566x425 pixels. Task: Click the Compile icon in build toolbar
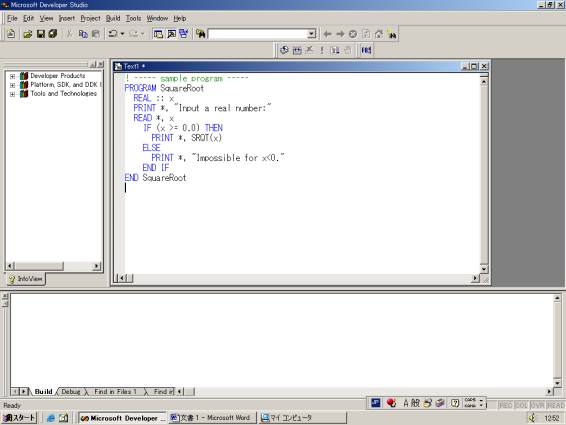pos(284,50)
